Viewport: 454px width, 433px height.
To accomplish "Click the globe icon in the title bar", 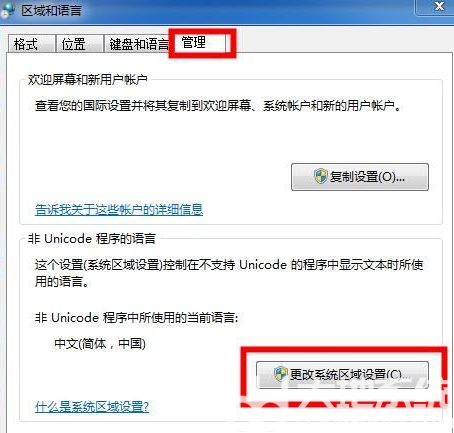I will click(7, 10).
